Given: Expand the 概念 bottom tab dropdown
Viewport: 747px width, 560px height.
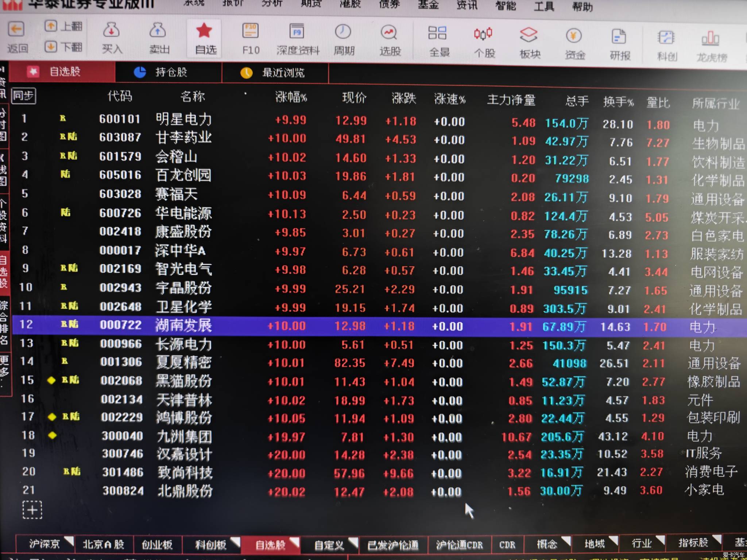Looking at the screenshot, I should 566,541.
